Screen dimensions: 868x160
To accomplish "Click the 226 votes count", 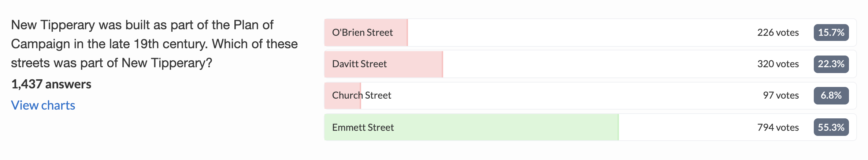I will [x=778, y=33].
